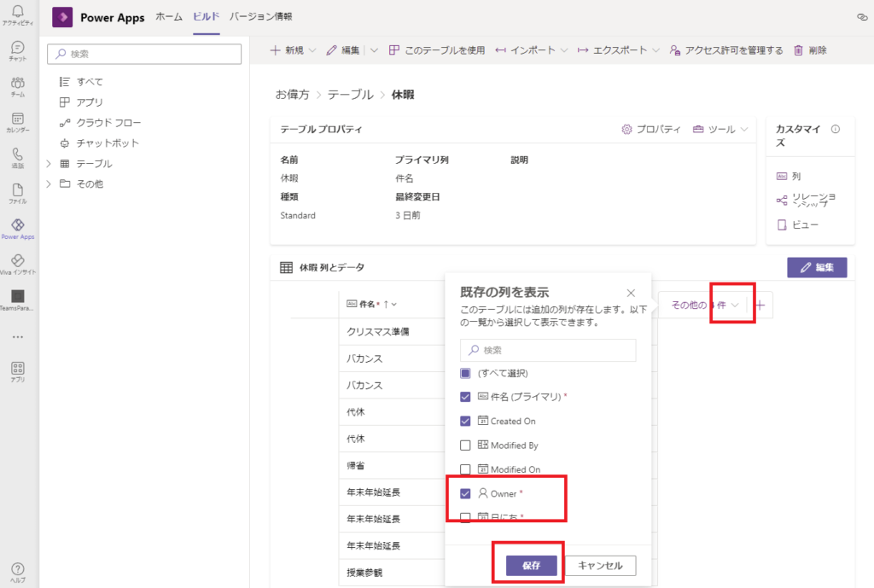Click the キャンセル button
Viewport: 874px width, 588px height.
click(x=600, y=565)
